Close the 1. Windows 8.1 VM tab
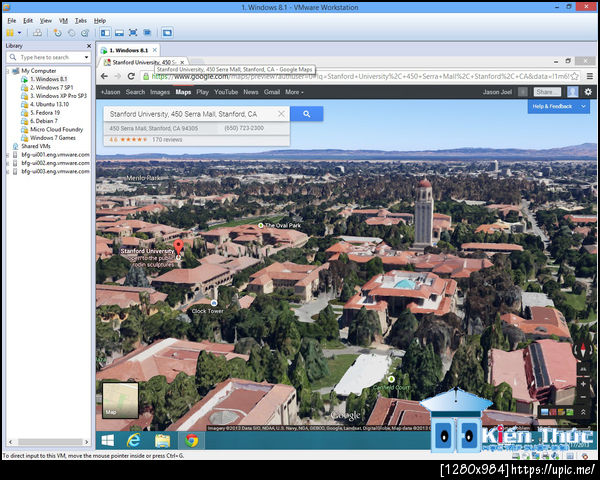 click(155, 50)
